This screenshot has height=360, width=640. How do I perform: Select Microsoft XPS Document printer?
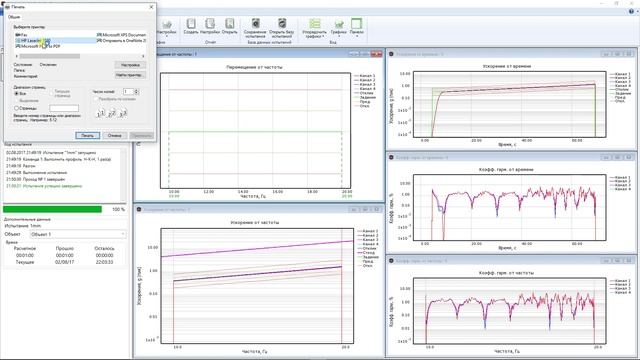(x=121, y=35)
